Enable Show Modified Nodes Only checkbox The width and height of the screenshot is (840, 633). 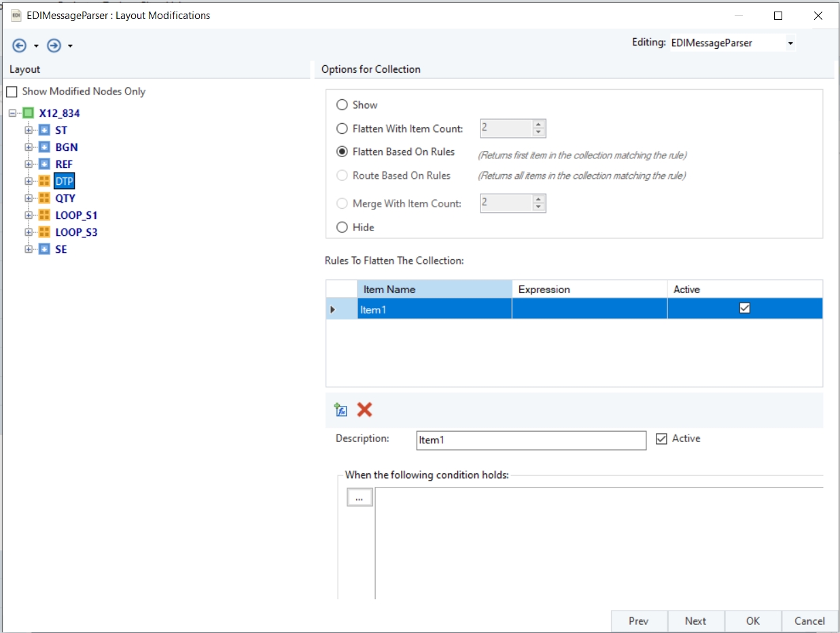12,92
